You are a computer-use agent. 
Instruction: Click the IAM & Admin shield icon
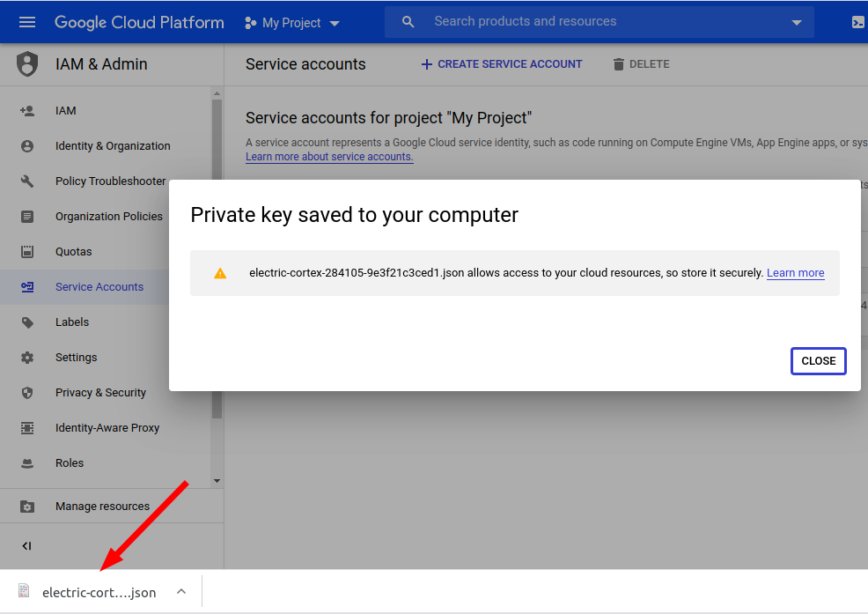[27, 63]
